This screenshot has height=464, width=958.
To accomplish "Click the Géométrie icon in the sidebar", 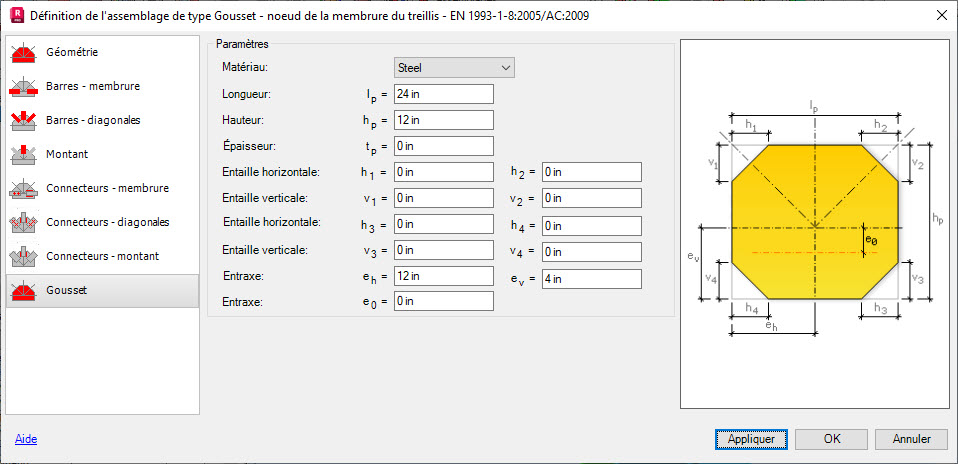I will (x=24, y=52).
